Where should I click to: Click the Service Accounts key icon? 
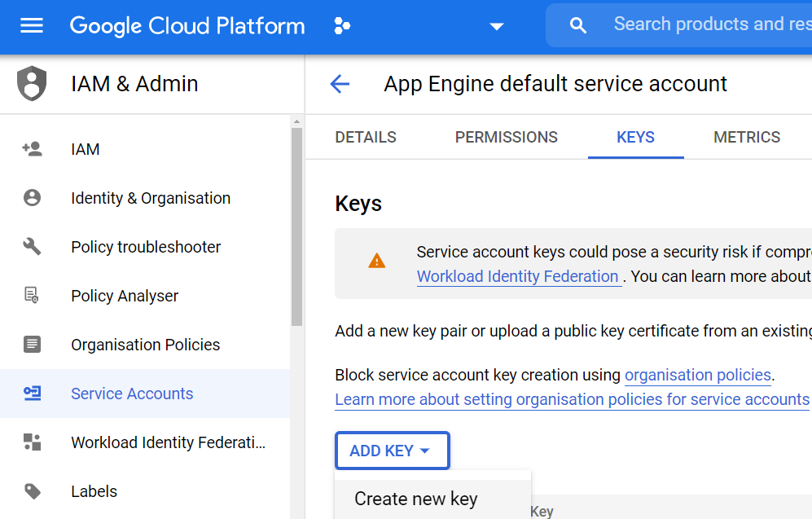click(x=32, y=394)
